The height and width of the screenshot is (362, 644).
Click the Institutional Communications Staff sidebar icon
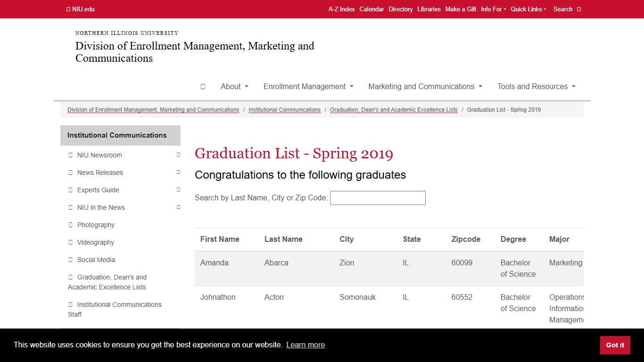(70, 304)
